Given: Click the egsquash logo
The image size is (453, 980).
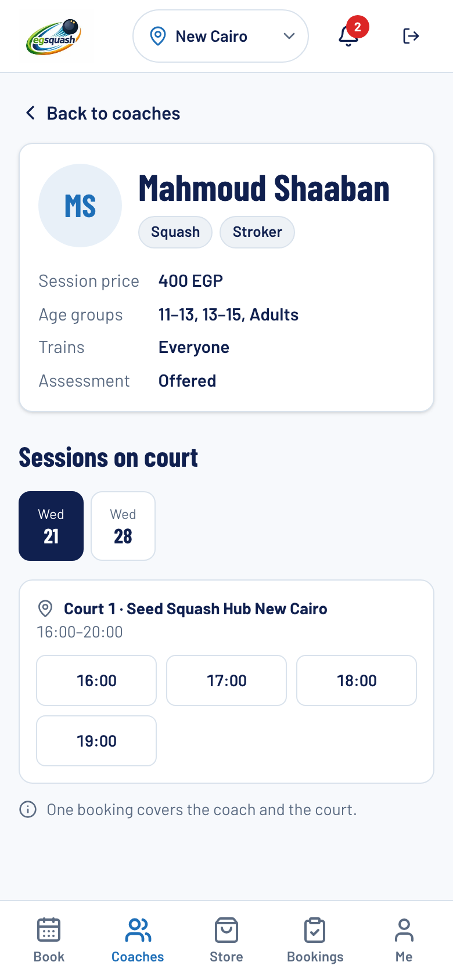Looking at the screenshot, I should [53, 36].
